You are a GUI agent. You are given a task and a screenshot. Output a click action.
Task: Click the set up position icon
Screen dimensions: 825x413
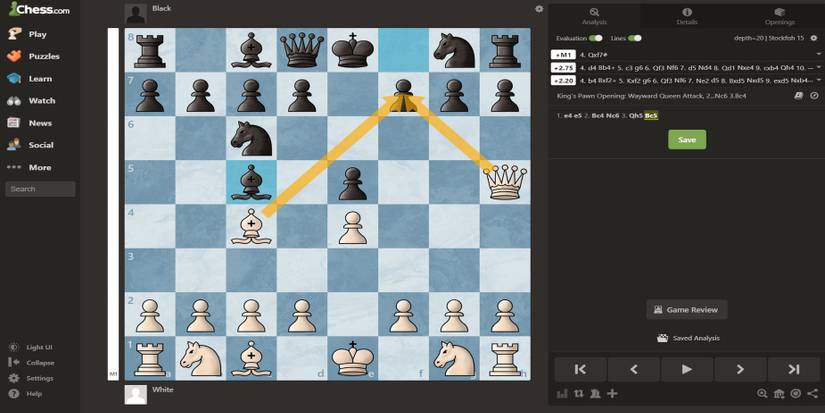tap(595, 394)
